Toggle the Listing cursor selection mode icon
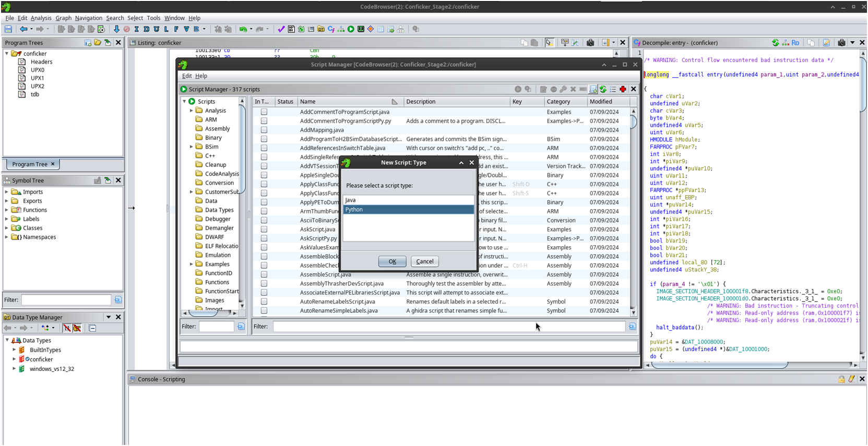Viewport: 868px width, 446px height. (x=549, y=43)
